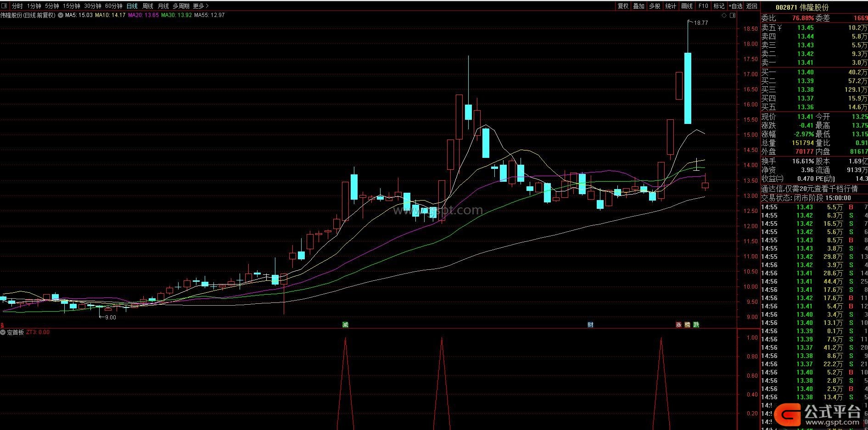The width and height of the screenshot is (868, 430).
Task: Click the 定首板 indicator name
Action: tap(15, 332)
